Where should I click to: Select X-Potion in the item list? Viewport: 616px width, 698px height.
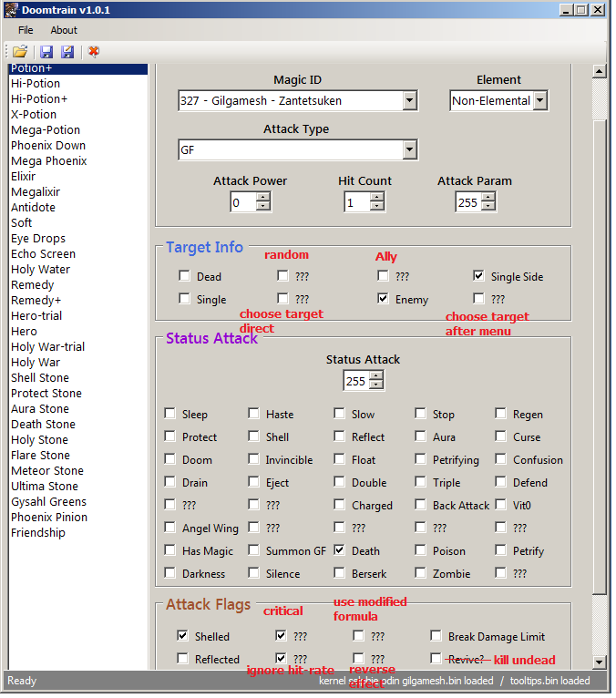78,115
